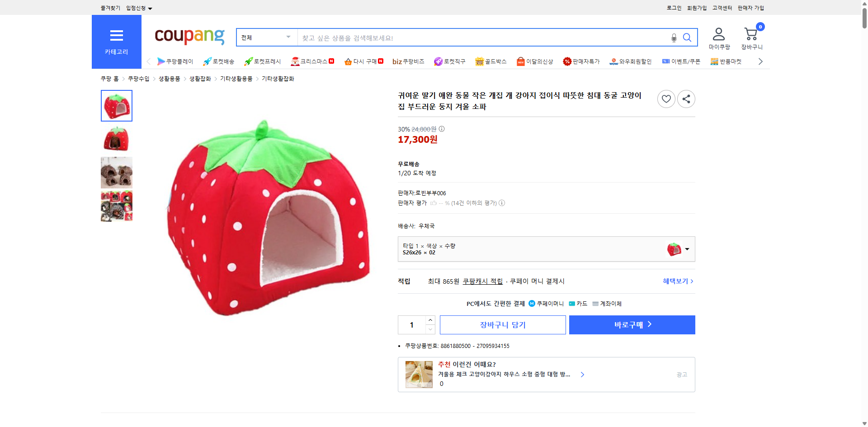Click the seller rating info icon
Viewport: 868px width, 427px height.
click(502, 203)
